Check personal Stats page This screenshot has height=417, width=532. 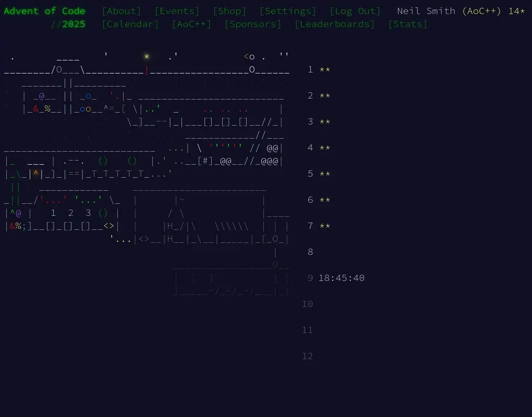(x=408, y=24)
